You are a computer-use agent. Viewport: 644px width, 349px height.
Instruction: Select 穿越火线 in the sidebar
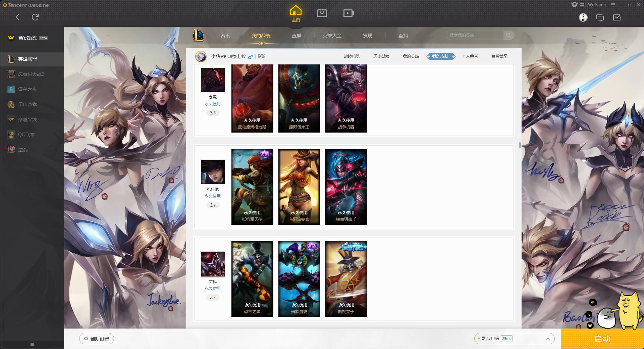(32, 119)
